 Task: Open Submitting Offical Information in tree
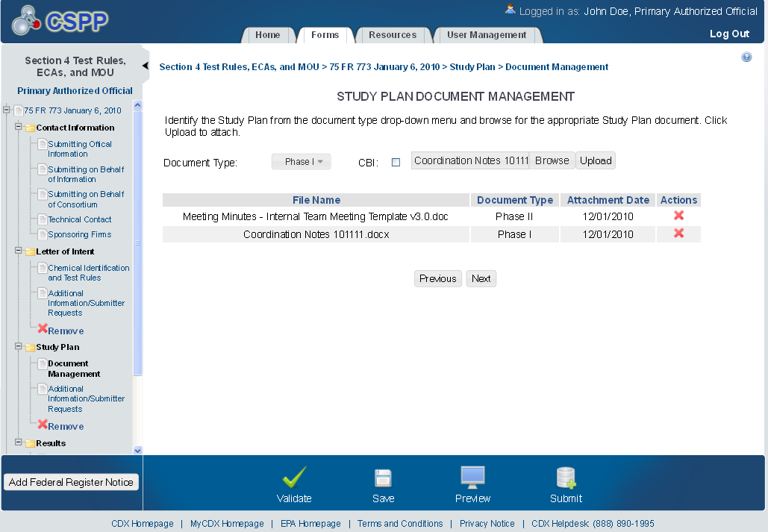tap(80, 149)
